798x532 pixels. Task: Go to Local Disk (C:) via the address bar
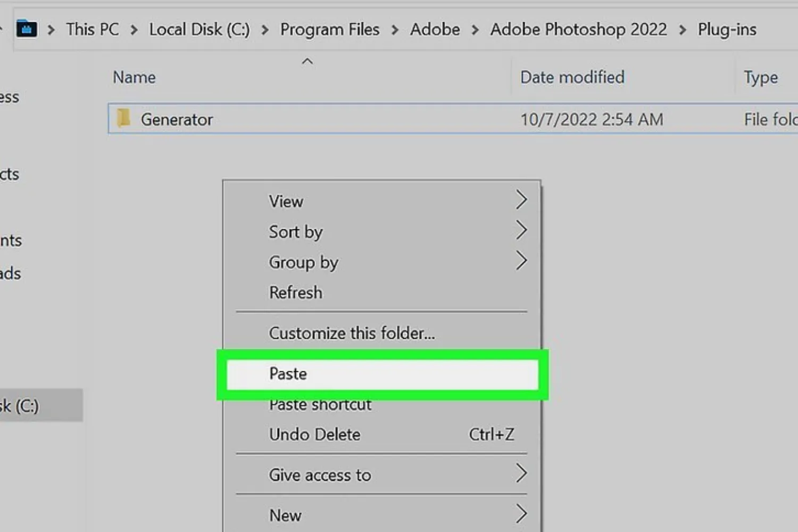199,29
